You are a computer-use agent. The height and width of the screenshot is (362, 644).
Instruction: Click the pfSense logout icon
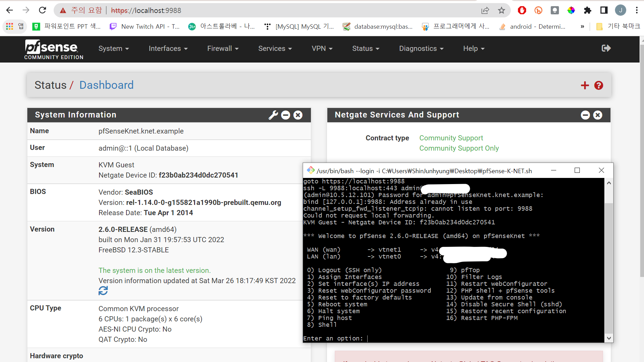point(606,48)
